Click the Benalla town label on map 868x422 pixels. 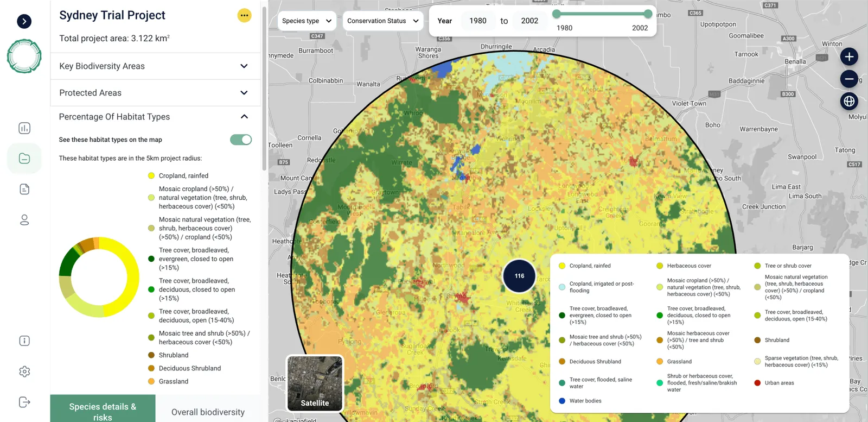point(795,61)
